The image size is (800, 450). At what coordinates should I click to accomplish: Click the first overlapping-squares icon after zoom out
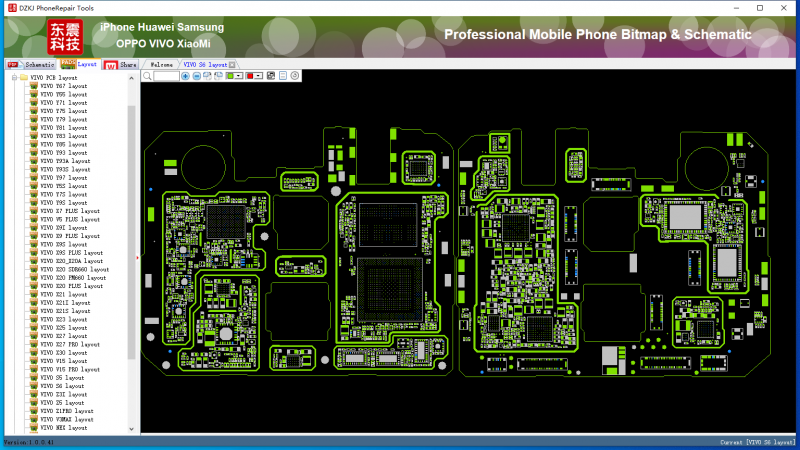[206, 76]
